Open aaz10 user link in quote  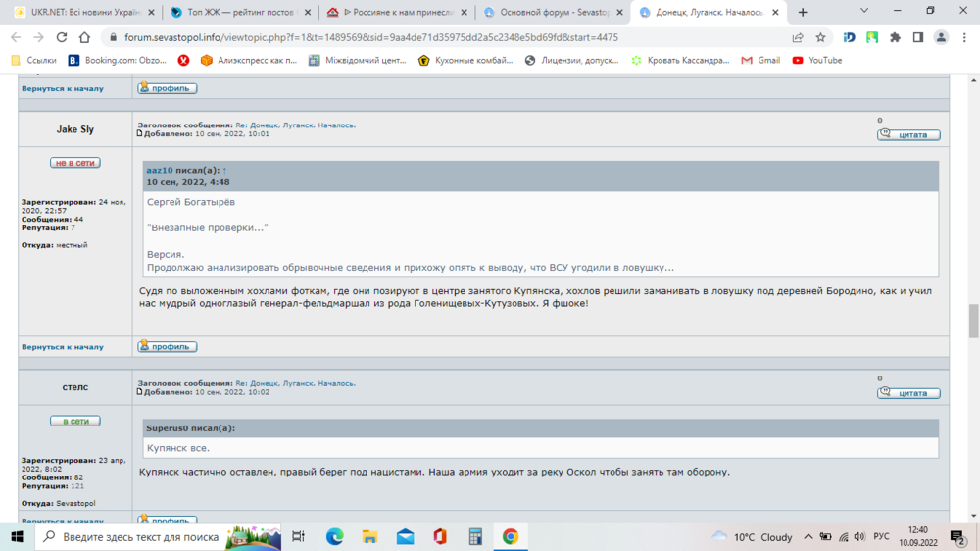[x=160, y=171]
